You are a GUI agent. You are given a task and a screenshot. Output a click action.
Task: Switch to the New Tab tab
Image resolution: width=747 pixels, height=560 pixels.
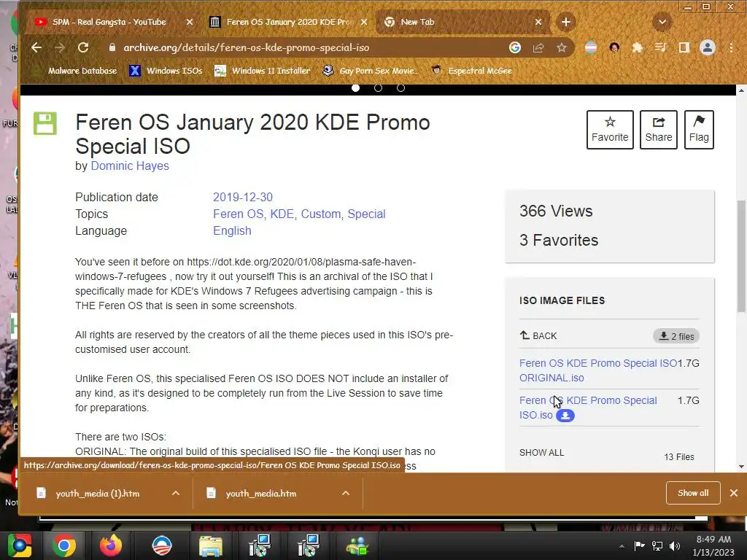[462, 22]
